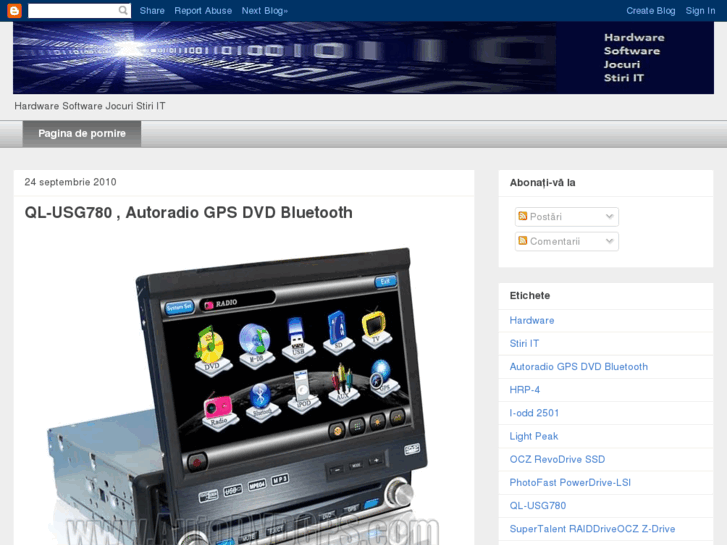Click the Abonați-vă la heading
The image size is (727, 545).
click(542, 183)
